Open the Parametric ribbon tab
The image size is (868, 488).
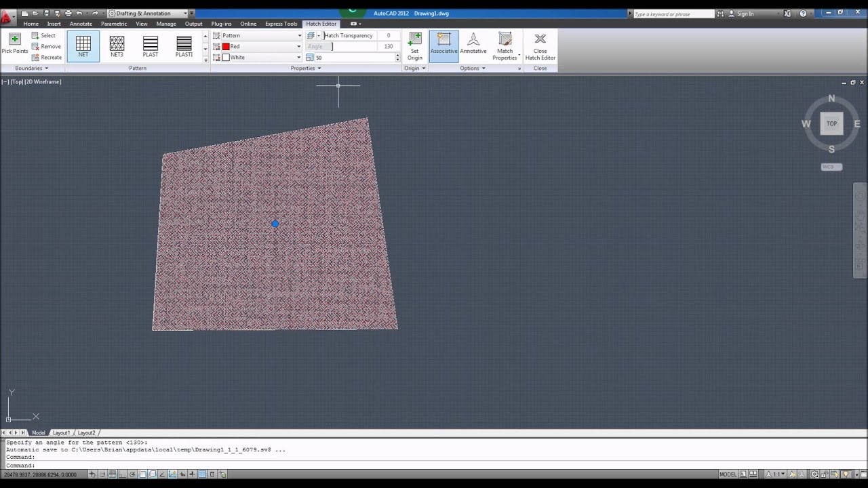(x=114, y=24)
